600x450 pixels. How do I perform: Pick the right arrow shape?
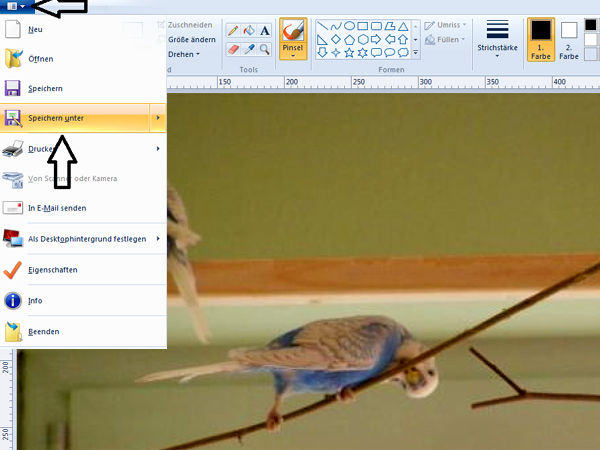[x=376, y=39]
